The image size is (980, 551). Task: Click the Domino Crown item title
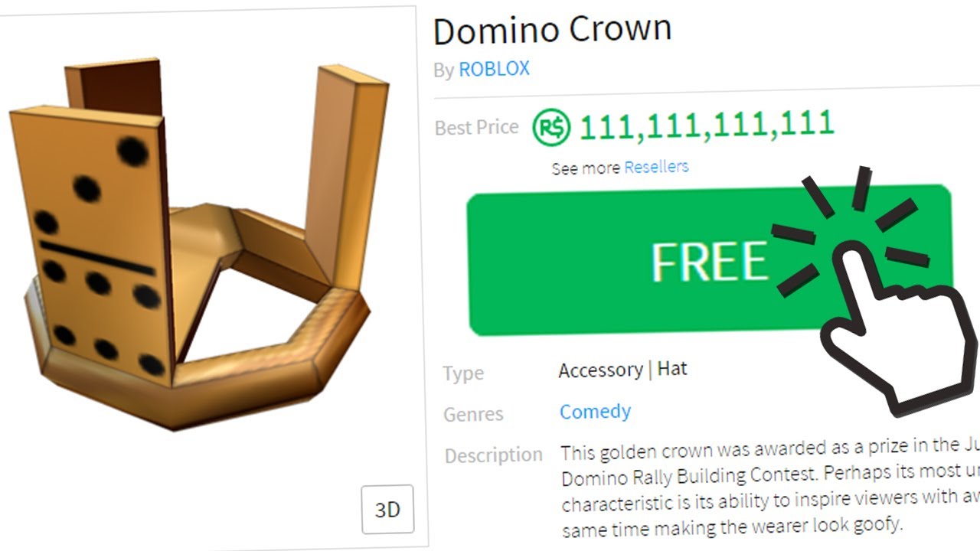click(x=552, y=30)
